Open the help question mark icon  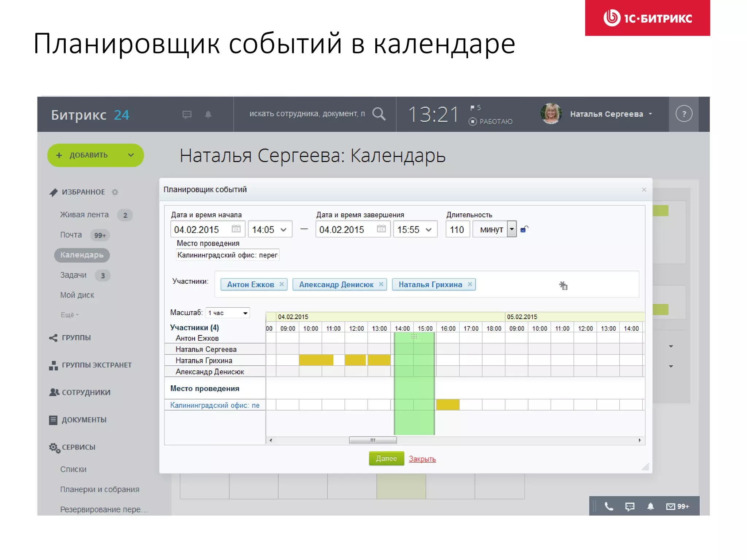(684, 114)
